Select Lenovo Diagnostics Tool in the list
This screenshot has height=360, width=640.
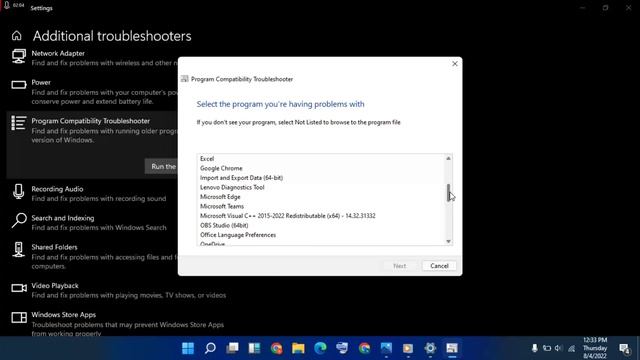click(x=321, y=187)
